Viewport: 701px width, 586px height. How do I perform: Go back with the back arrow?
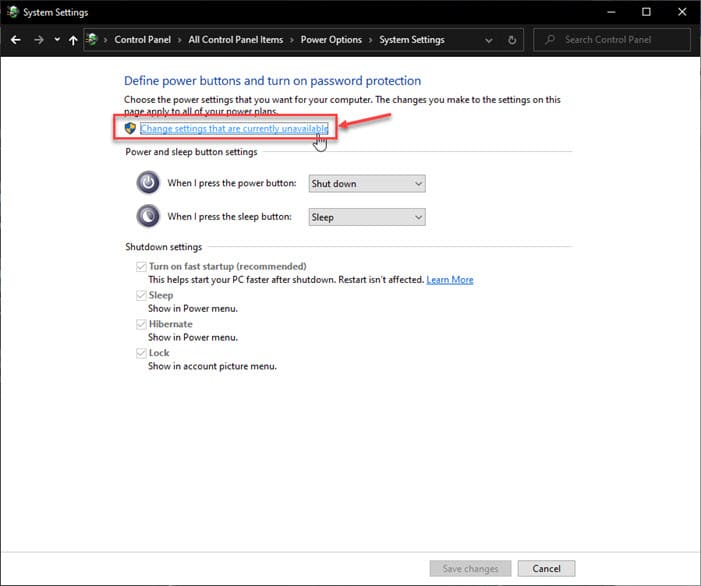coord(16,40)
